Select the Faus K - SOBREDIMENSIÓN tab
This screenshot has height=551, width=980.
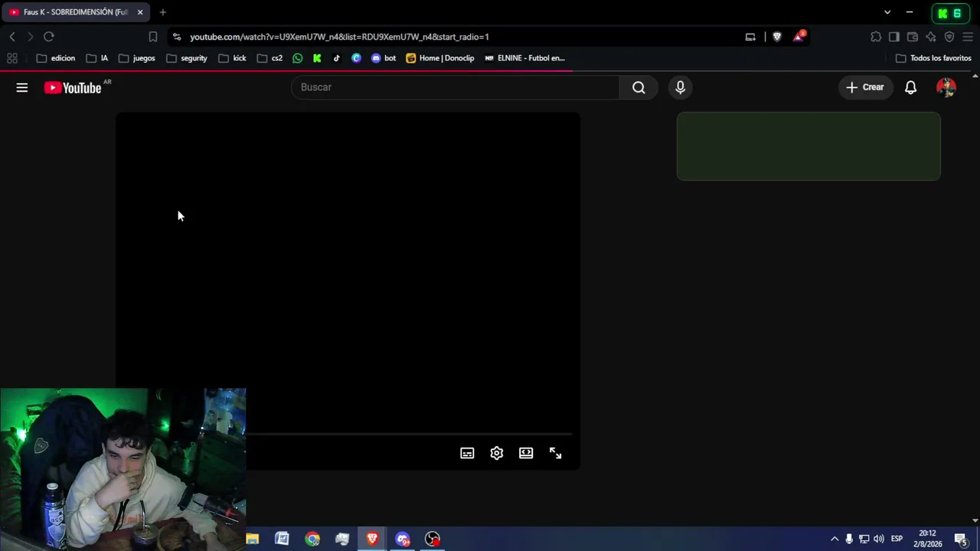point(75,12)
